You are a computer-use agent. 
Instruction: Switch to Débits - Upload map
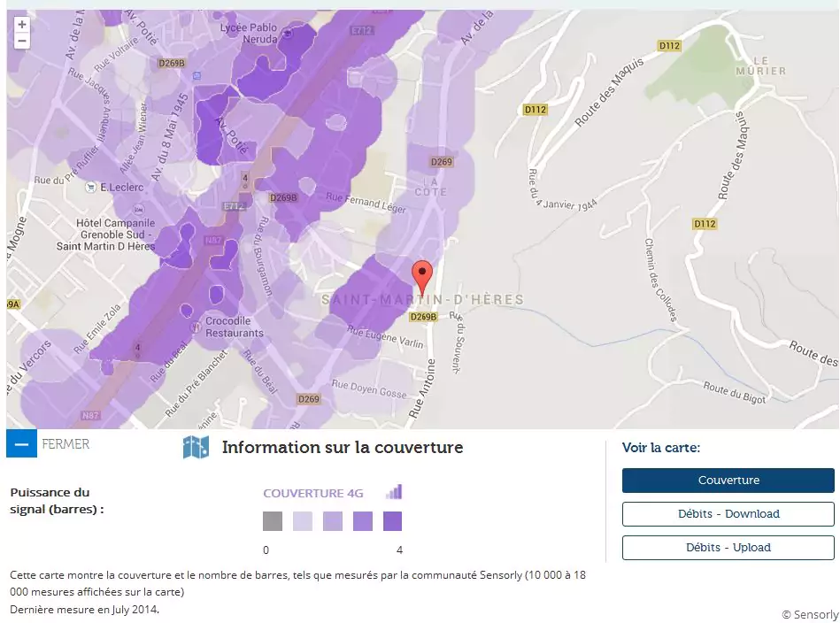coord(728,548)
